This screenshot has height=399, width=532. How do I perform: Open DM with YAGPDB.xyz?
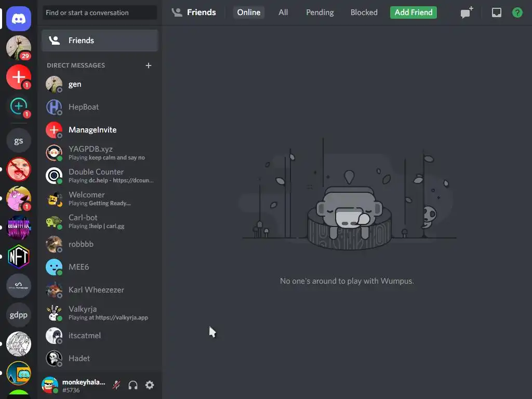click(x=100, y=153)
